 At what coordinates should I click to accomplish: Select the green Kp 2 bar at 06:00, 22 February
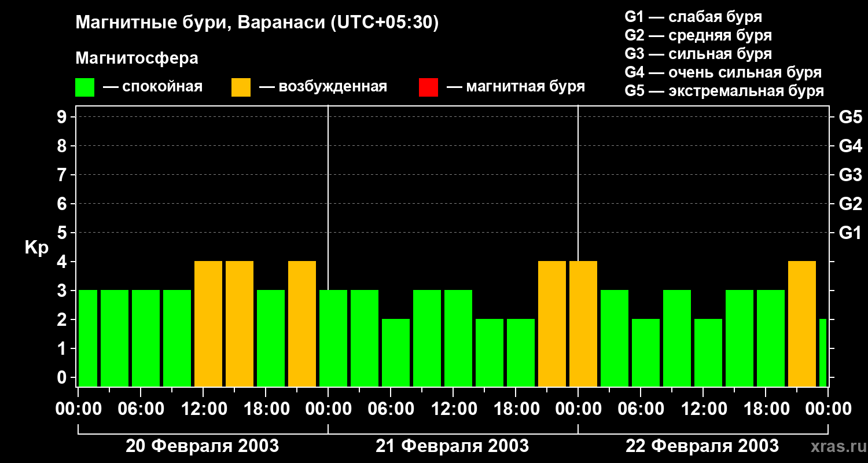point(646,353)
